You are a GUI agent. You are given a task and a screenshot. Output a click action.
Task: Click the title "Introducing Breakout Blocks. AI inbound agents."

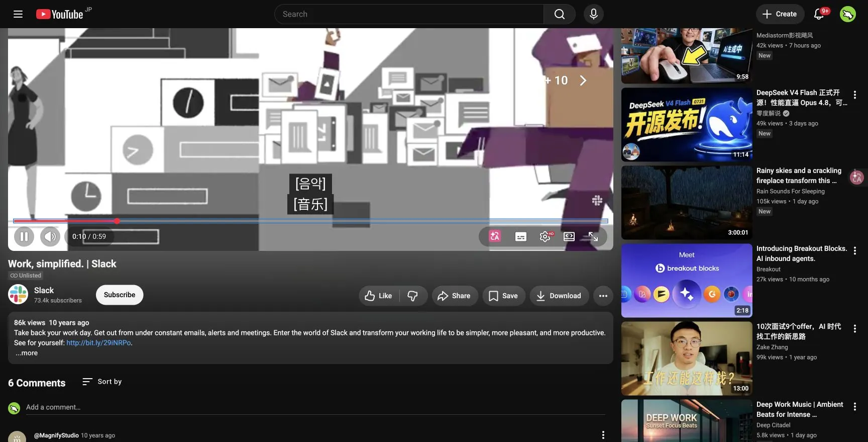click(802, 253)
